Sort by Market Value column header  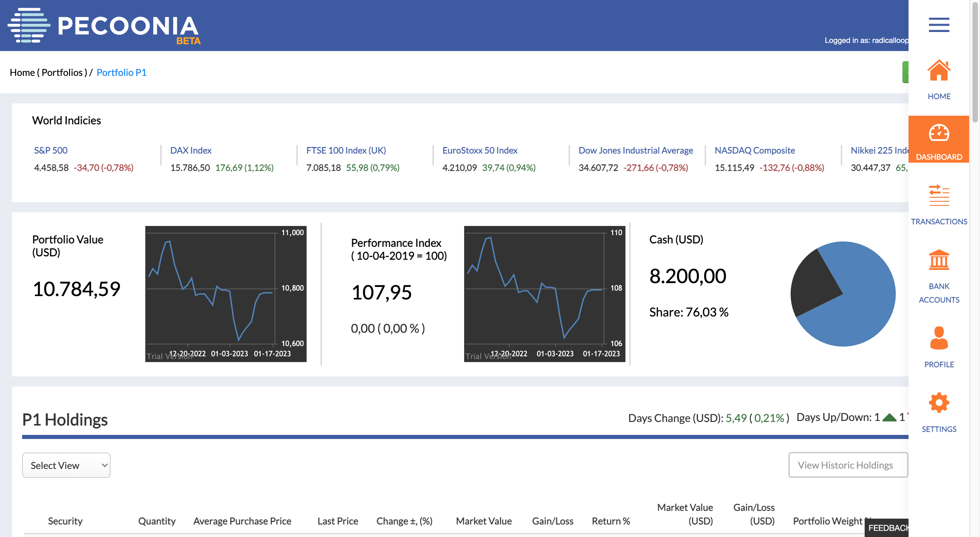tap(484, 521)
